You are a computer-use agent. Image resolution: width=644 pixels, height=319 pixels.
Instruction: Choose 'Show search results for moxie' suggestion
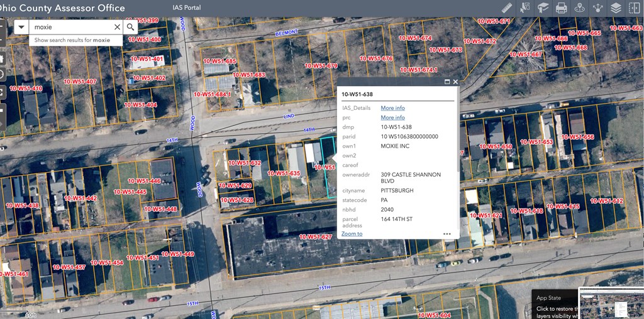pyautogui.click(x=72, y=40)
